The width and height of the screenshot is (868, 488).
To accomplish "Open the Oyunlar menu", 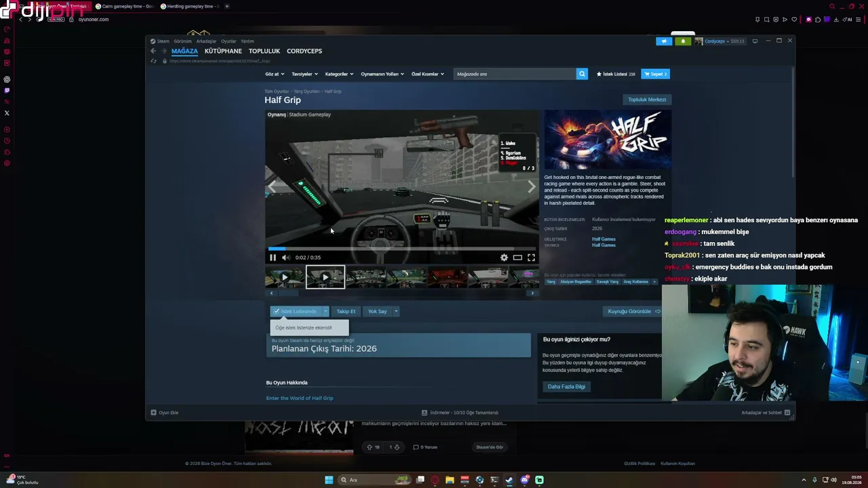I will 229,41.
